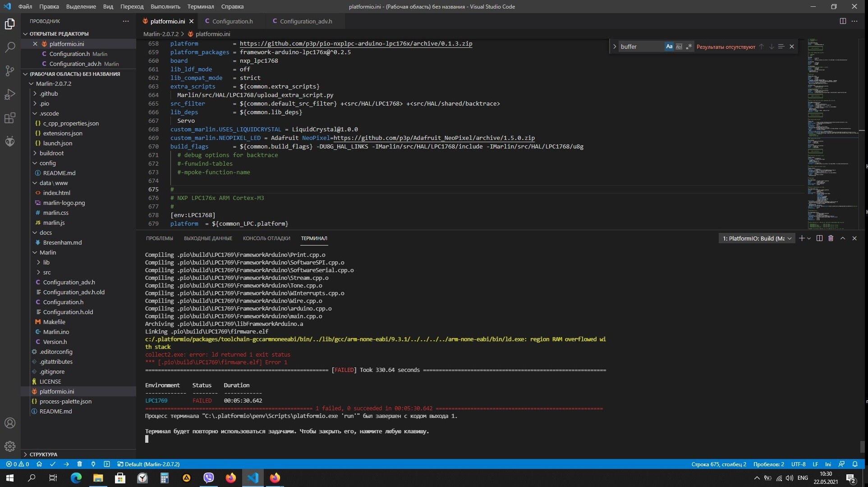Click the PlatformIO Upload arrow in status bar
The width and height of the screenshot is (868, 487).
[x=66, y=464]
